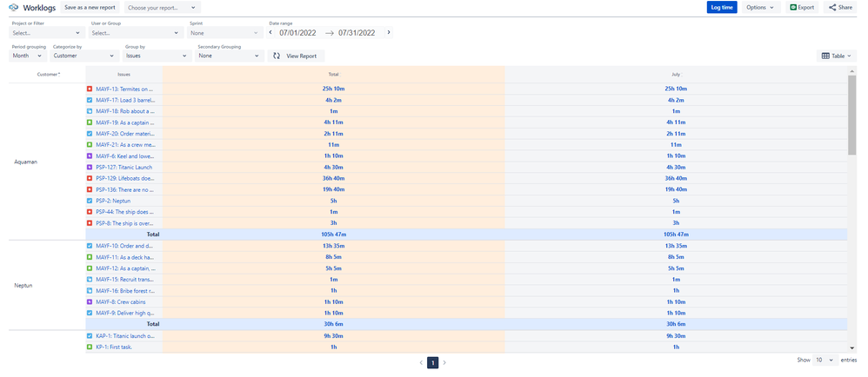Click the epic icon for PSP-127
Viewport: 868px width, 377px height.
point(90,167)
